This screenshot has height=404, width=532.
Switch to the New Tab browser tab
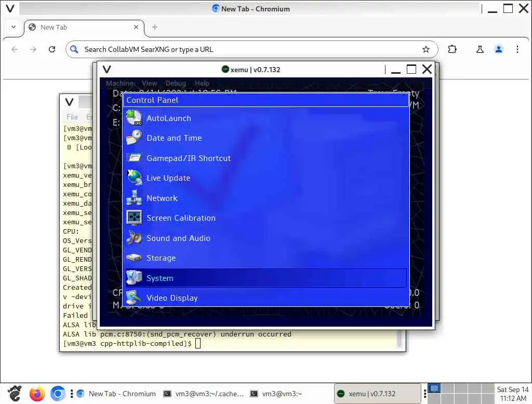84,27
